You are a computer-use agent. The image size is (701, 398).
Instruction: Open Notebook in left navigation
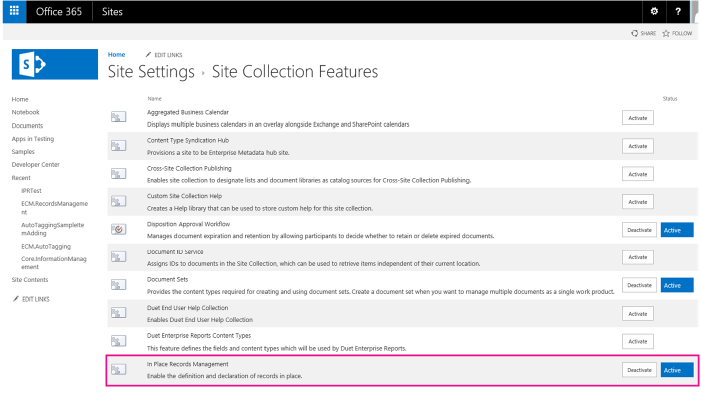[25, 112]
